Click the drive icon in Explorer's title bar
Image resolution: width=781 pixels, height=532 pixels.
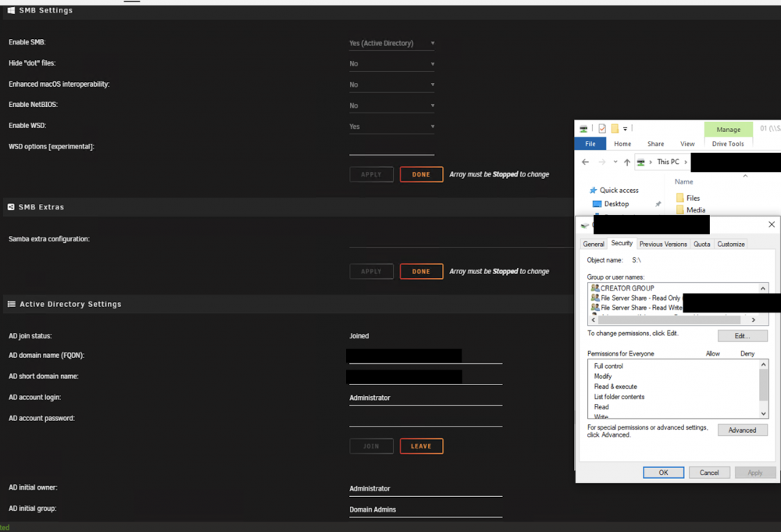point(583,129)
